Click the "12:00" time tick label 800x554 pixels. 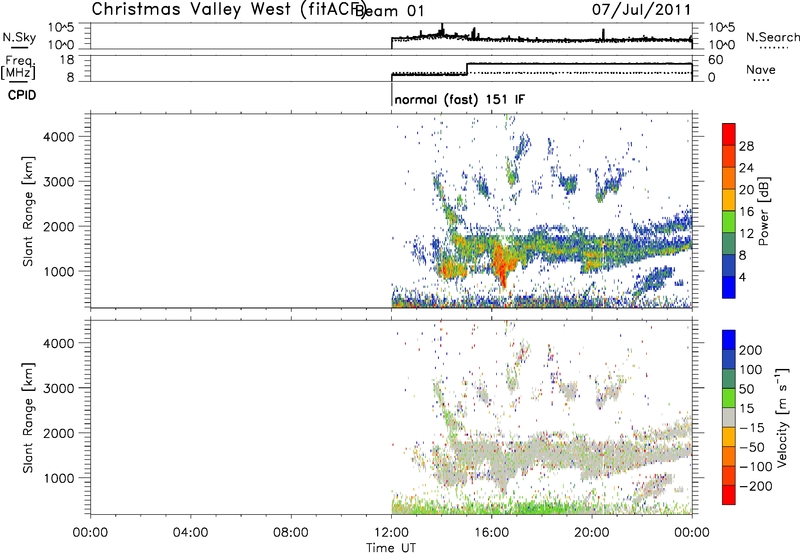[391, 533]
